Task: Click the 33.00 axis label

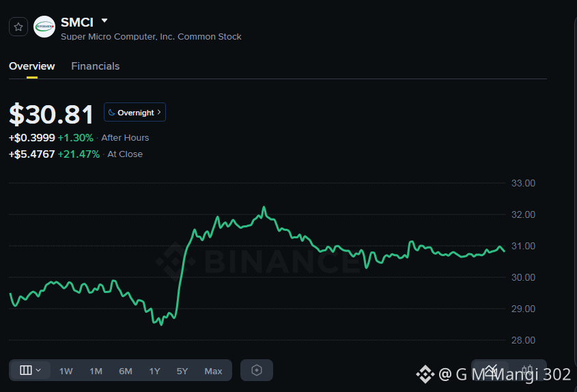Action: (x=523, y=183)
